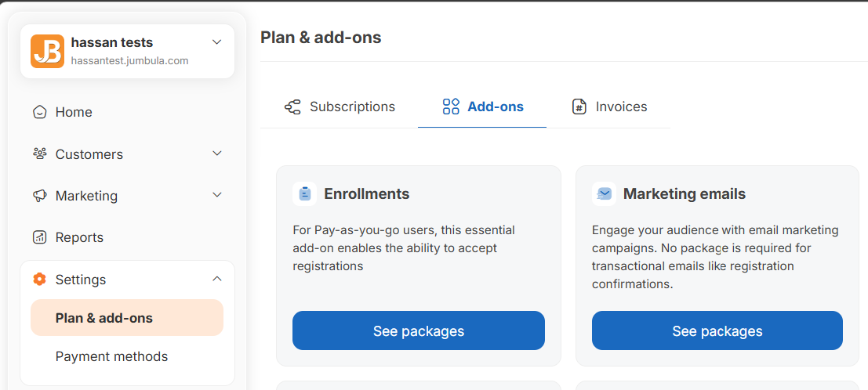See packages for Marketing emails
This screenshot has height=390, width=868.
coord(717,330)
